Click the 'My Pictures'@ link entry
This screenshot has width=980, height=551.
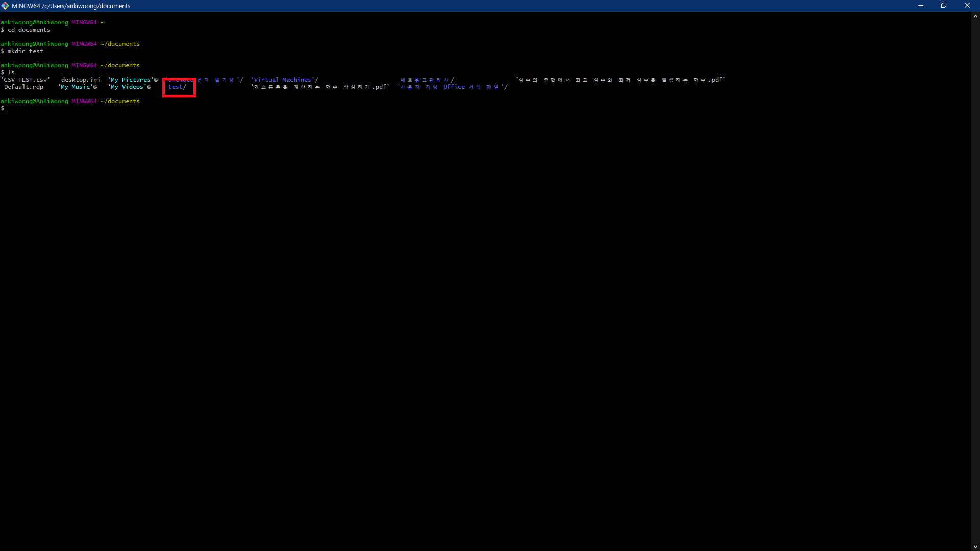point(133,80)
